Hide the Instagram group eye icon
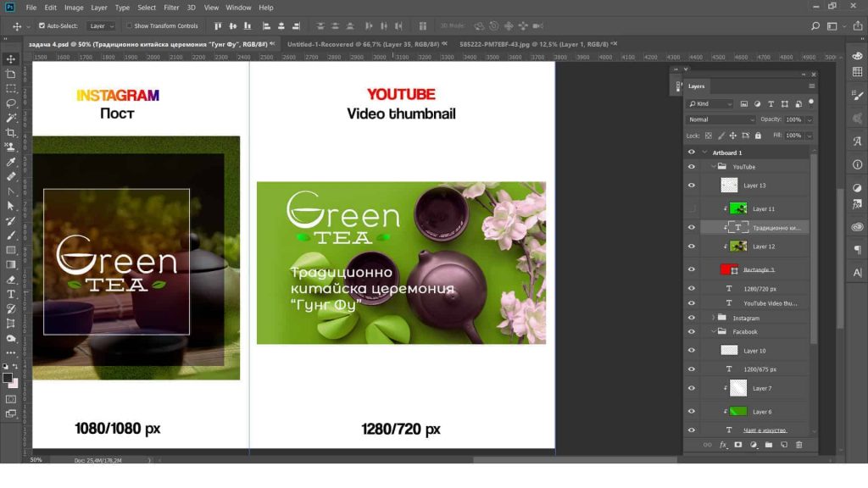 [x=692, y=318]
